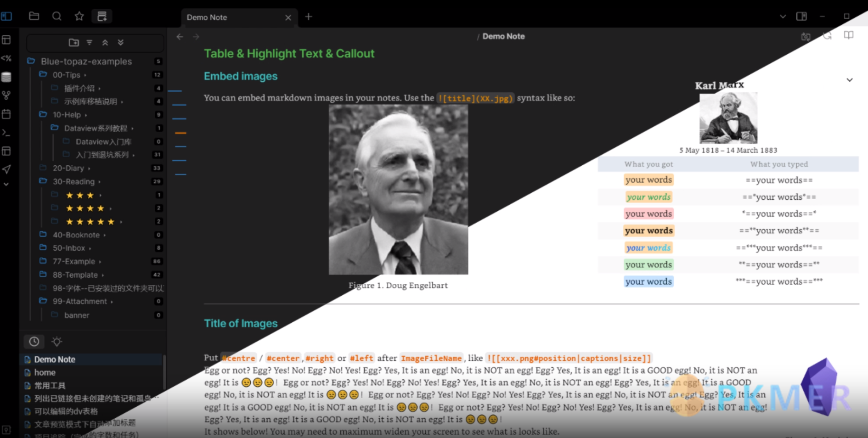
Task: Click 'Figure 1. Doug Engelbart' caption
Action: (398, 285)
